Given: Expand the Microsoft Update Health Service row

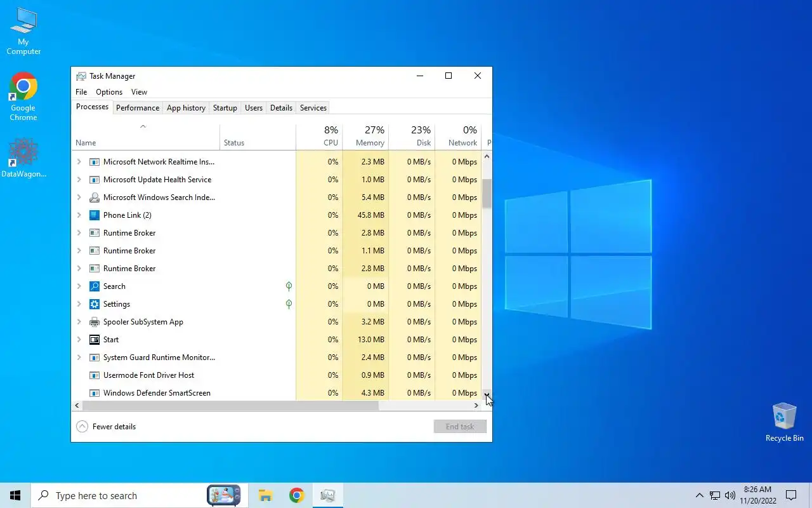Looking at the screenshot, I should point(79,180).
